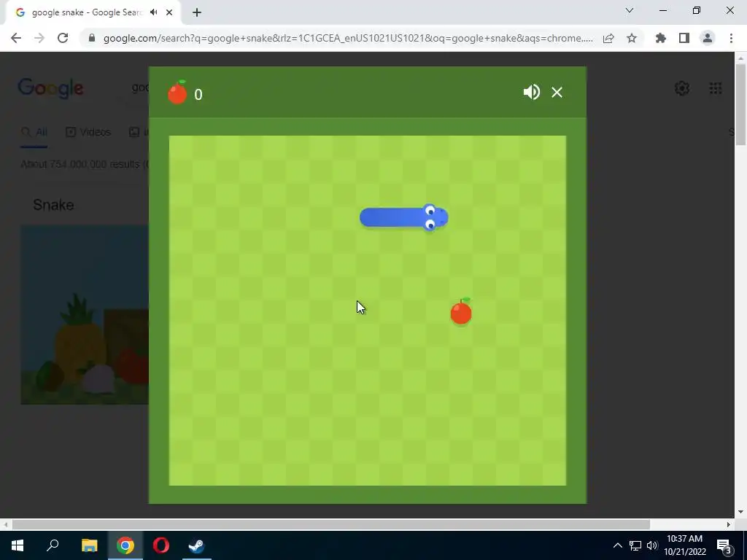The image size is (747, 560).
Task: Share this page icon
Action: coord(608,38)
